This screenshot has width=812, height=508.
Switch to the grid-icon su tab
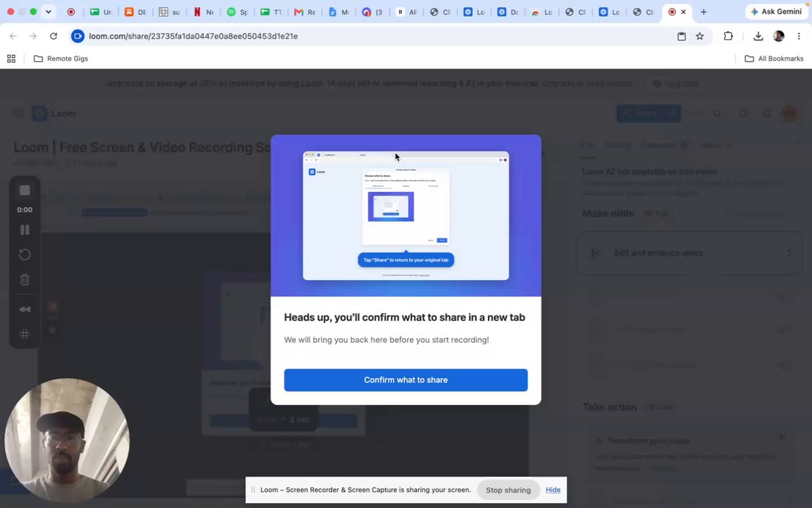170,11
